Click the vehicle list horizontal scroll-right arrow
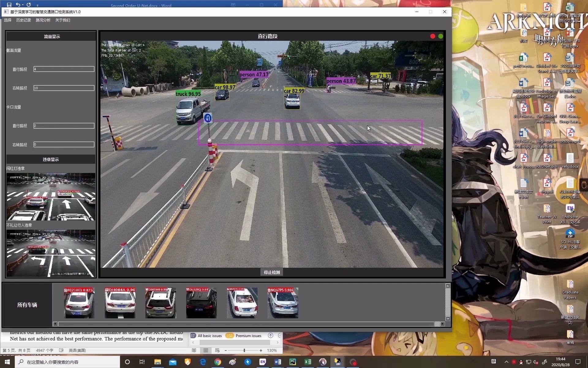This screenshot has height=368, width=588. pyautogui.click(x=443, y=324)
